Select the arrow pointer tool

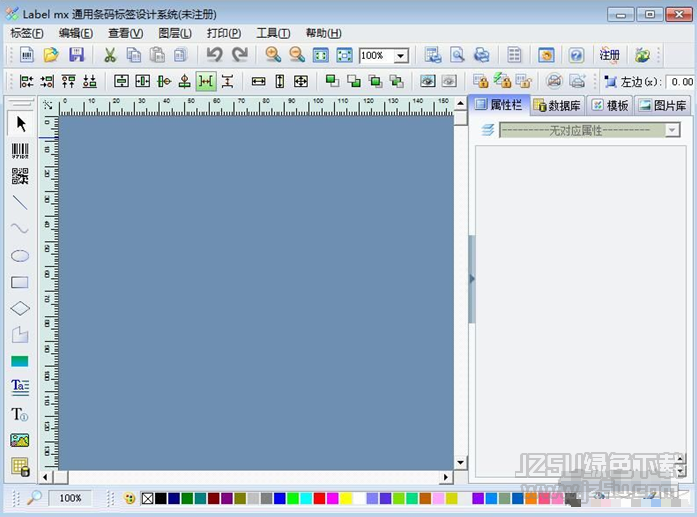[x=20, y=124]
